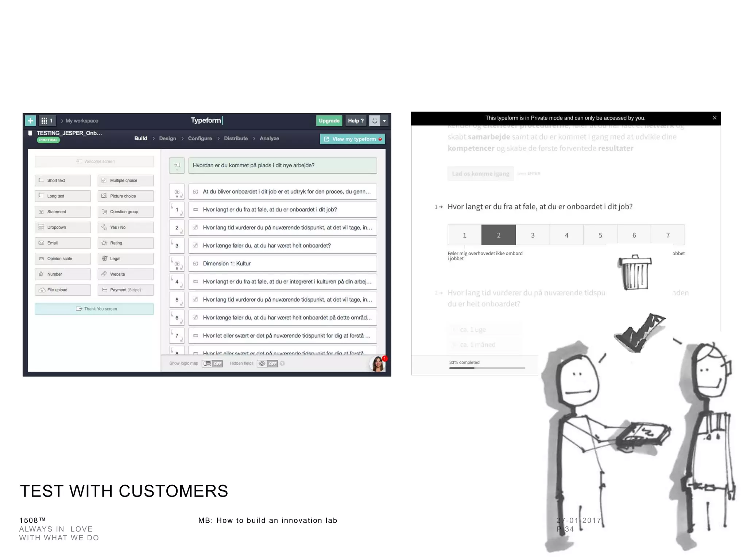The width and height of the screenshot is (747, 560).
Task: Add a Picture choice field
Action: [125, 196]
